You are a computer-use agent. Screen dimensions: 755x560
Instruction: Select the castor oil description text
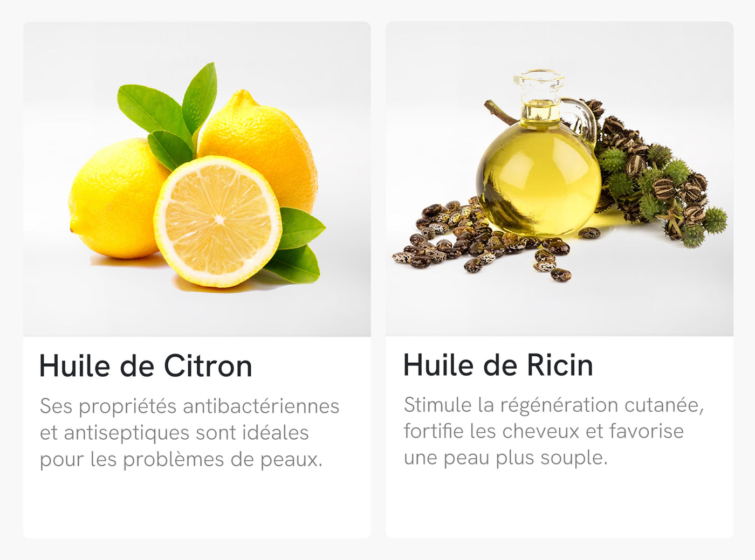point(554,431)
